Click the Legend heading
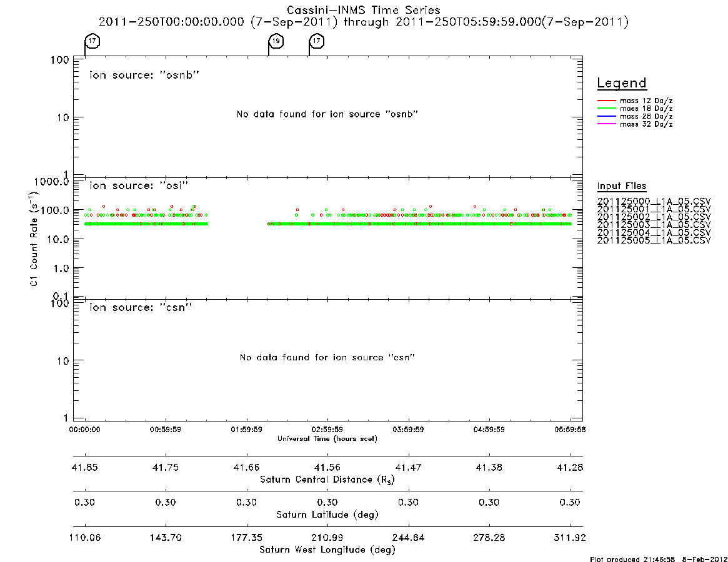Screen dimensions: 728x562 622,83
